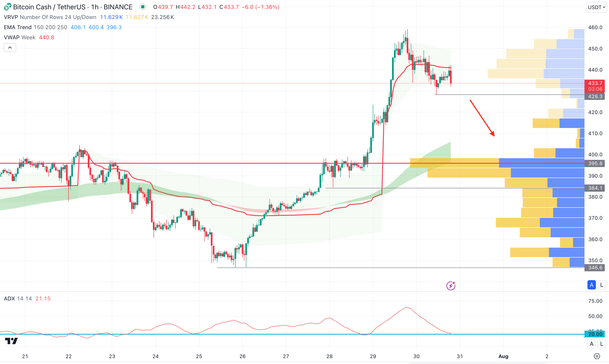Viewport: 609px width, 364px height.
Task: Click date 26 on time axis
Action: click(x=242, y=356)
